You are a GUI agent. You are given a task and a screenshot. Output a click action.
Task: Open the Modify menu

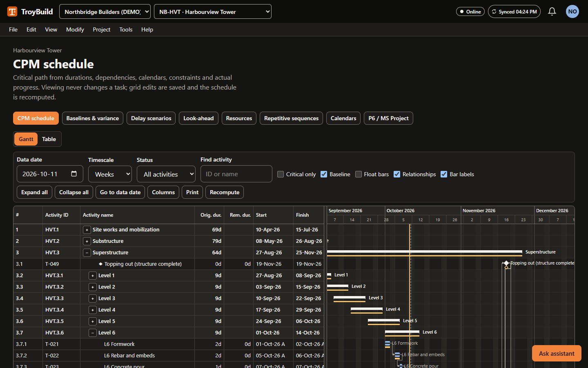pyautogui.click(x=75, y=29)
